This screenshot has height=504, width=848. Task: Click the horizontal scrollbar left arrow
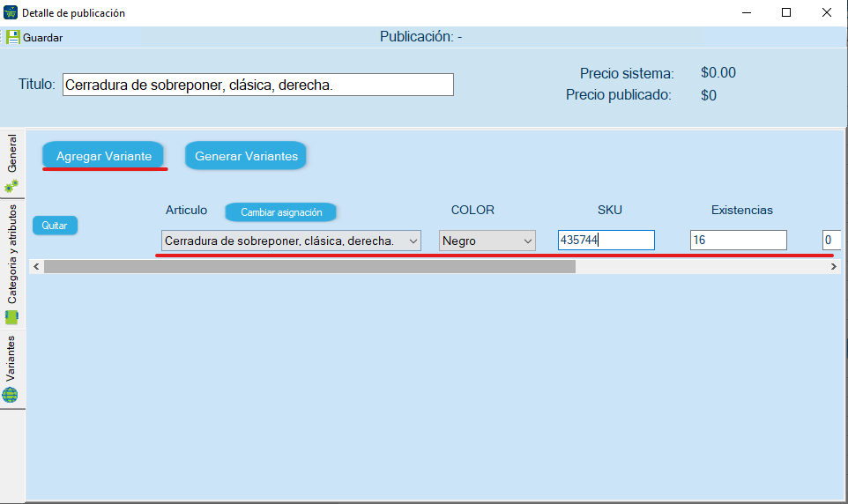click(36, 267)
